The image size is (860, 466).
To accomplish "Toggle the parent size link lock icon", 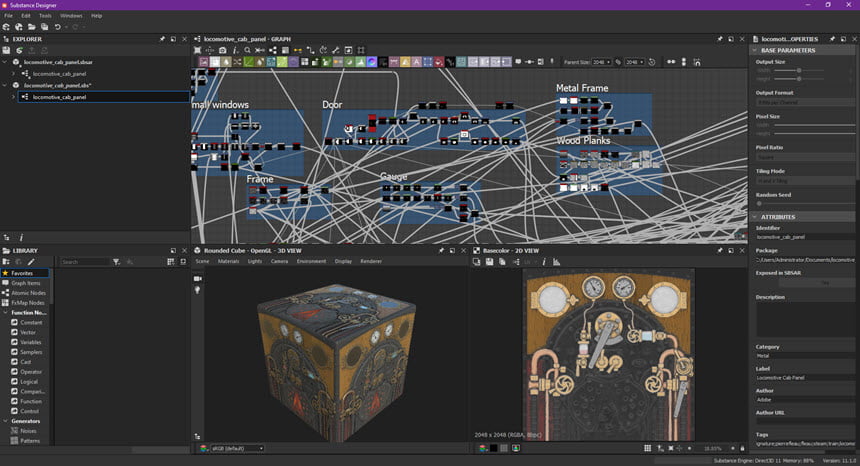I will (618, 62).
